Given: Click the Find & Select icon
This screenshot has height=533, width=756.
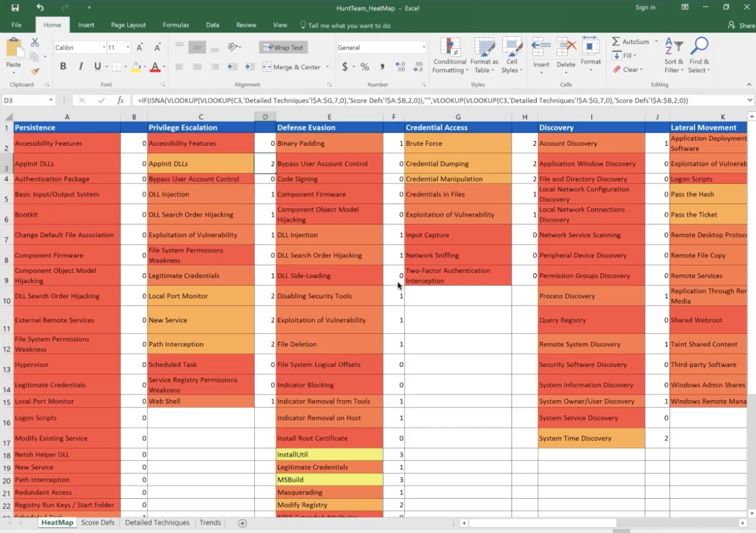Looking at the screenshot, I should [699, 56].
